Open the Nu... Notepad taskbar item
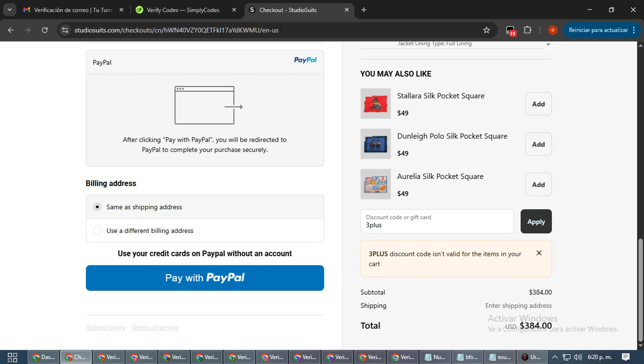Screen dimensions: 644x364 pyautogui.click(x=435, y=357)
